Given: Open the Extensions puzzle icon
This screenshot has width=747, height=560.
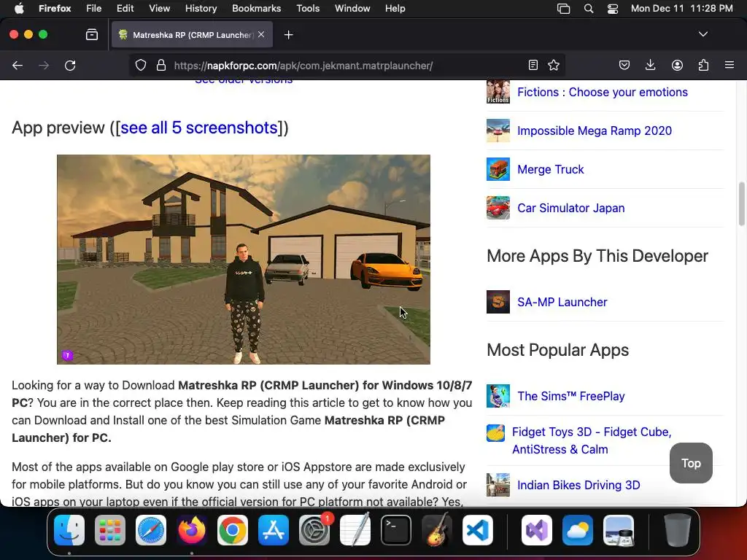Looking at the screenshot, I should (x=703, y=65).
